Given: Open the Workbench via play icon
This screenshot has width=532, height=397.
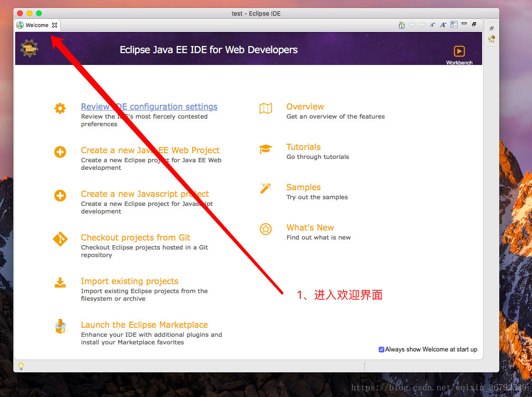Looking at the screenshot, I should click(459, 51).
